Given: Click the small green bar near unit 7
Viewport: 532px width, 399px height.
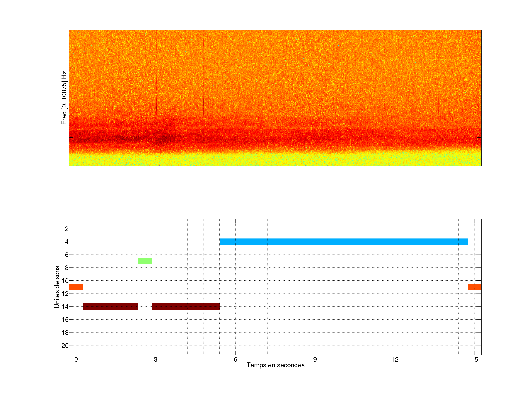Looking at the screenshot, I should 144,261.
